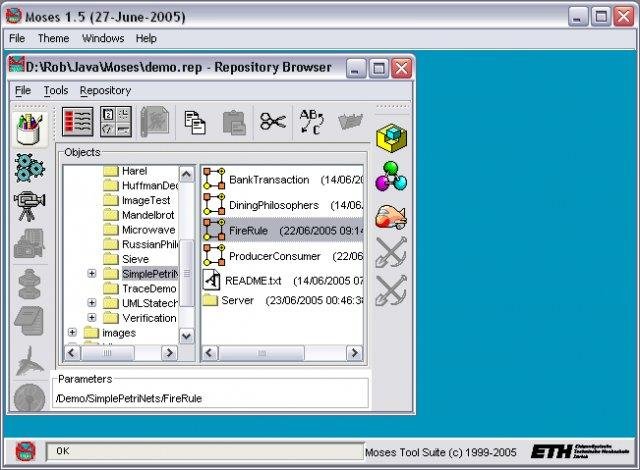Click the blue gears icon in left sidebar
The image size is (640, 470).
coord(29,168)
